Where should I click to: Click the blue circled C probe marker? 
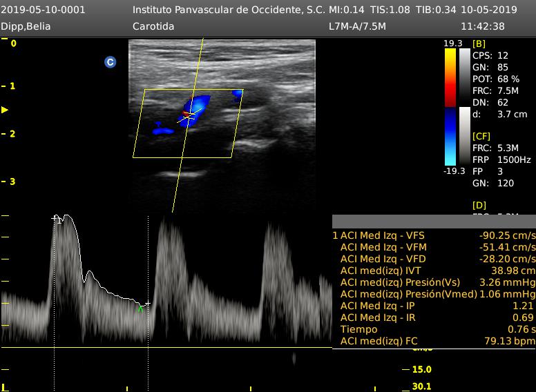[x=110, y=62]
